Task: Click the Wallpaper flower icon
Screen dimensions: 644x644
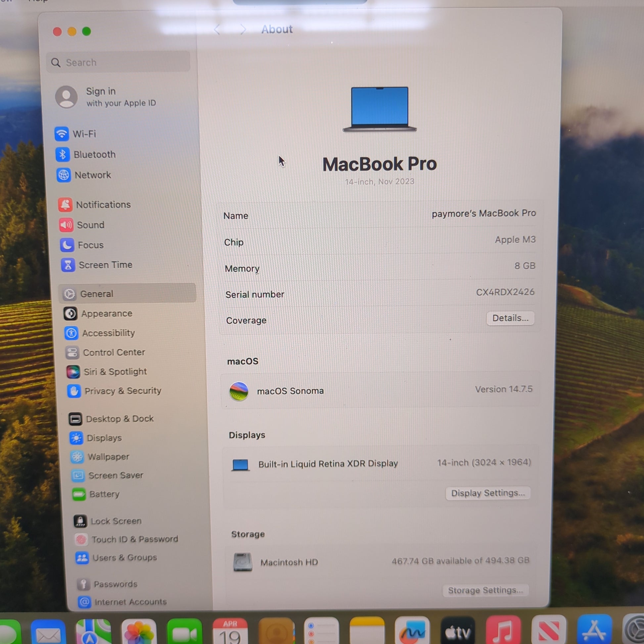Action: (x=77, y=457)
